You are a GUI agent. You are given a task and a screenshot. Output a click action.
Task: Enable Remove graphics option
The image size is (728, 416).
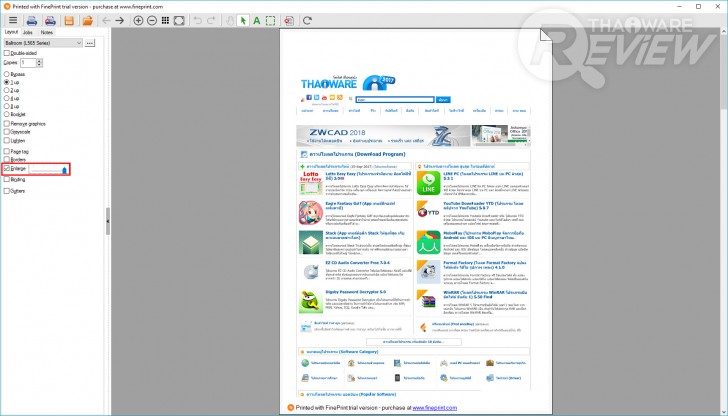coord(6,124)
